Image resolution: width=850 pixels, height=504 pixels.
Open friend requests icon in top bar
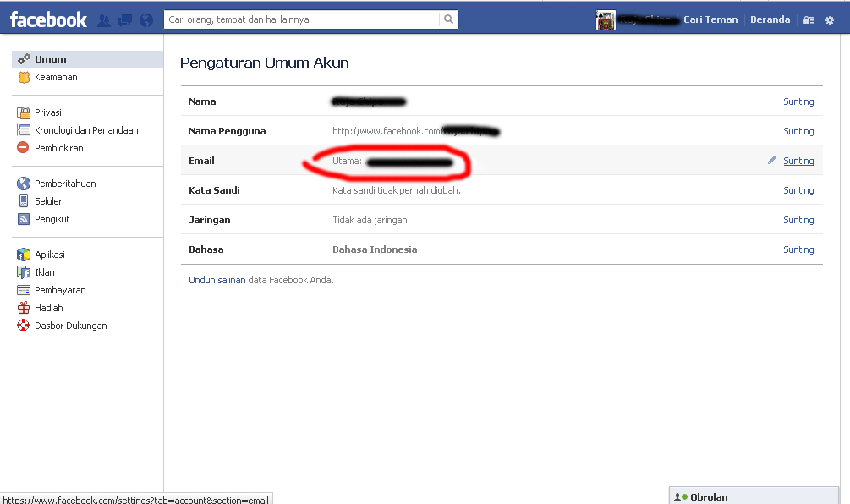click(x=104, y=20)
